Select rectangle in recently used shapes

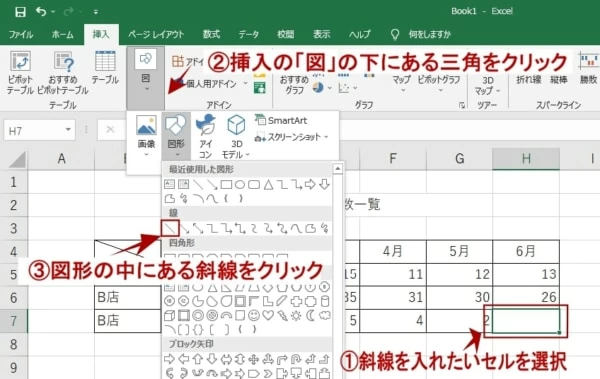(226, 185)
